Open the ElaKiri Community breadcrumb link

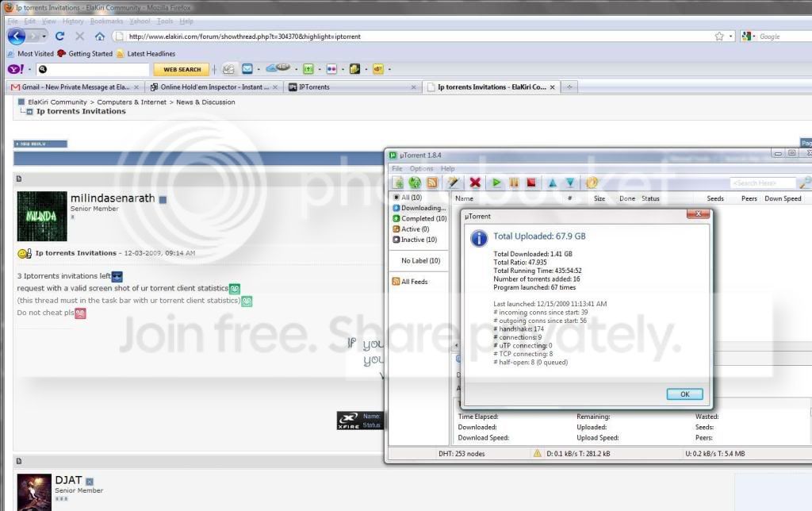click(x=57, y=102)
